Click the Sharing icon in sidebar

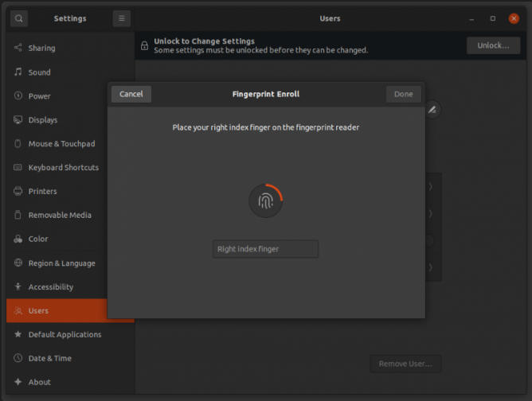(x=18, y=48)
